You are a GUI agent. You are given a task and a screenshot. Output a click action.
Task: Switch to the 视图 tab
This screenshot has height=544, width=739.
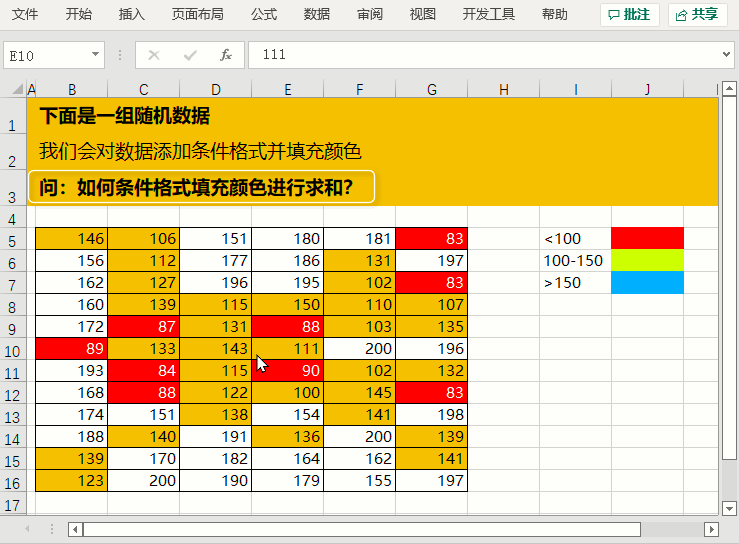(x=423, y=15)
